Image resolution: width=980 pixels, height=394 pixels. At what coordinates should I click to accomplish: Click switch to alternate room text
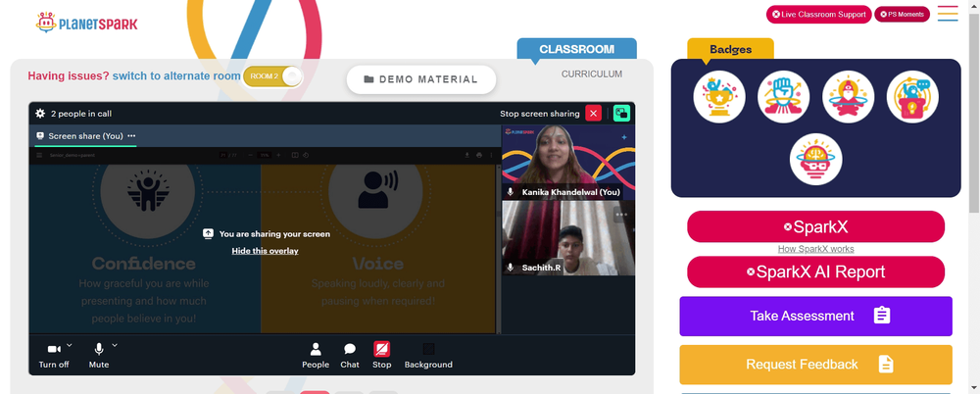176,75
